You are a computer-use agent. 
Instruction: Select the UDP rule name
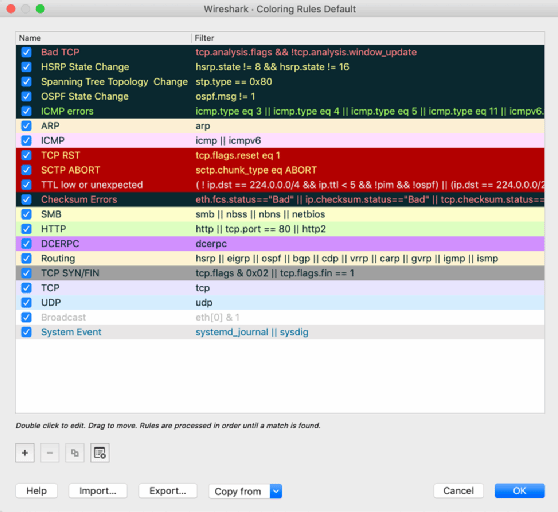[x=51, y=303]
